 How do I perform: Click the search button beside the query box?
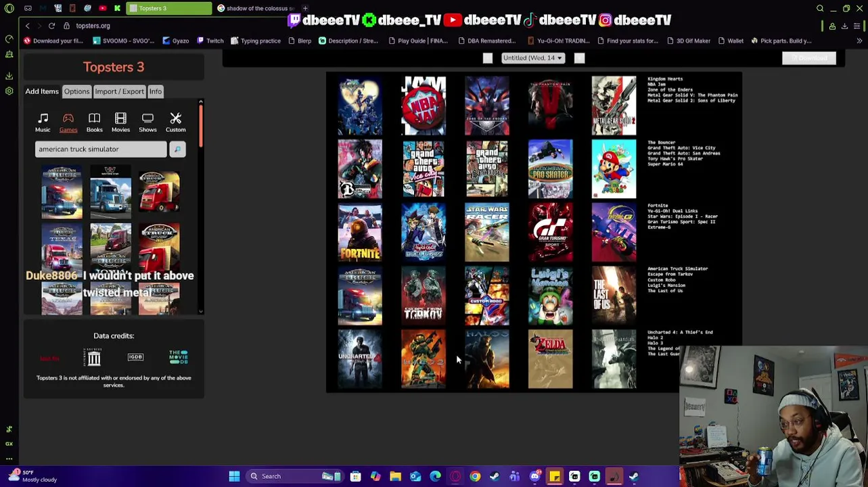(177, 149)
